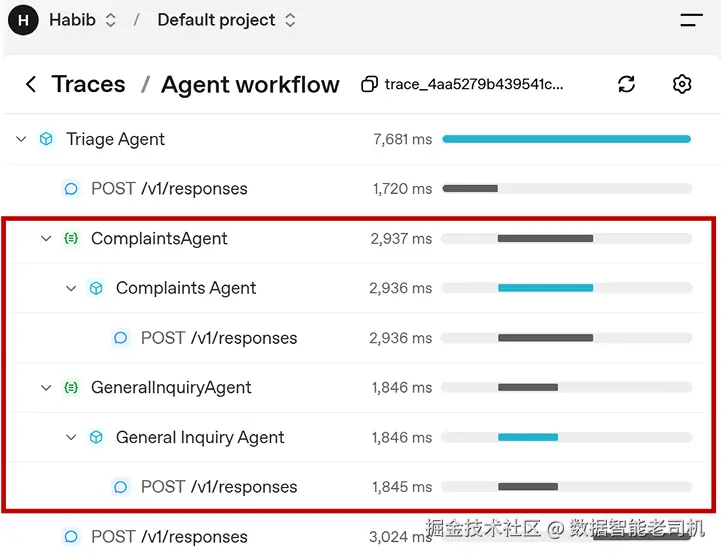Collapse the GeneralInquiryAgent handoff row

46,388
